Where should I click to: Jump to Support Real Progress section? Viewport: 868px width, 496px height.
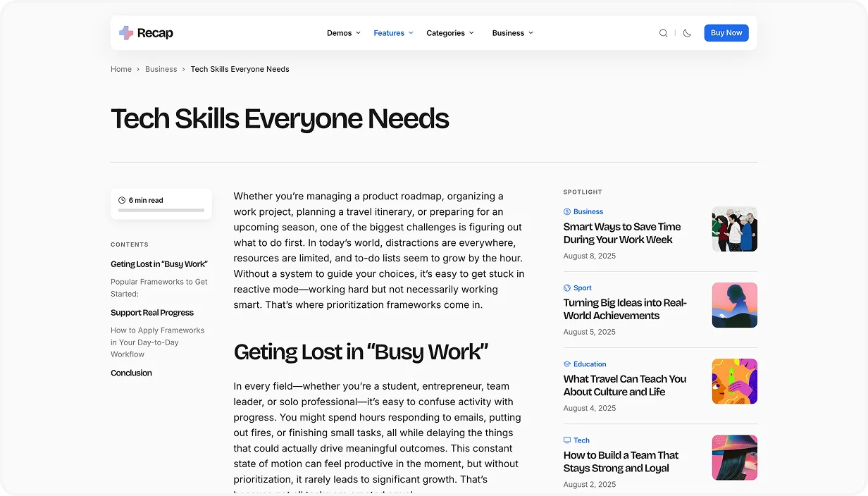pyautogui.click(x=152, y=313)
